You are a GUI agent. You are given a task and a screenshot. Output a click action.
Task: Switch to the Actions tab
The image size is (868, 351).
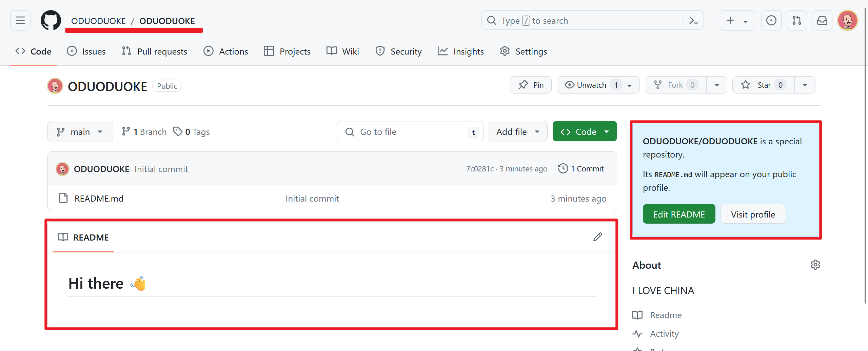click(x=226, y=51)
